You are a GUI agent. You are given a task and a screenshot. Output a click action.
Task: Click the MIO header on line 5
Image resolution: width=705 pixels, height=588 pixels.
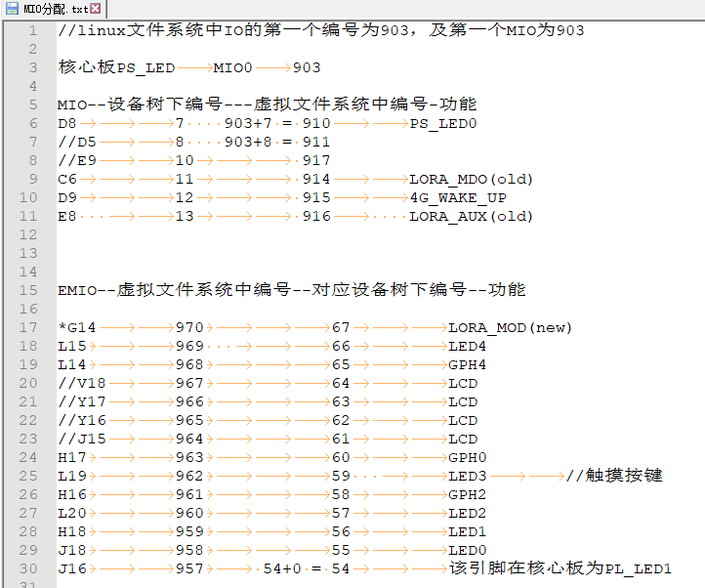[268, 105]
